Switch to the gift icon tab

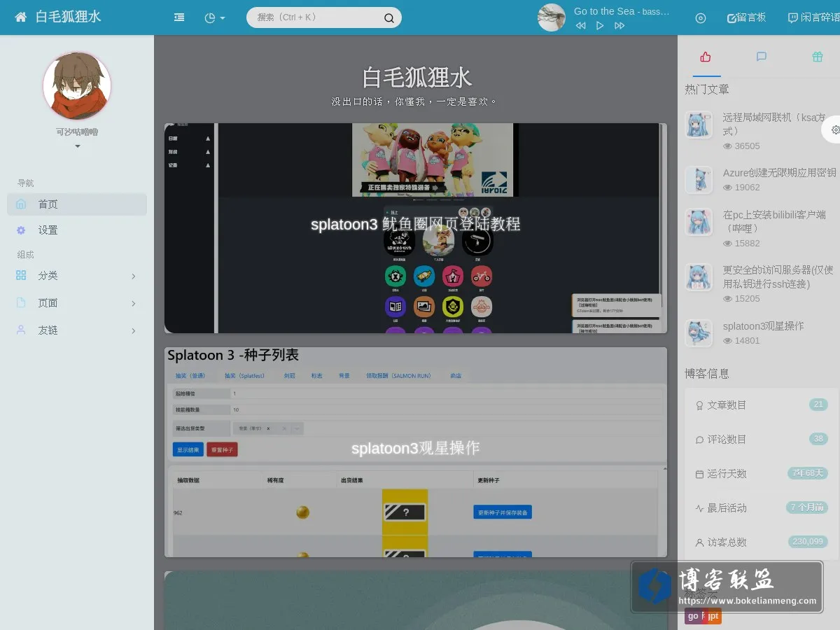click(x=818, y=57)
